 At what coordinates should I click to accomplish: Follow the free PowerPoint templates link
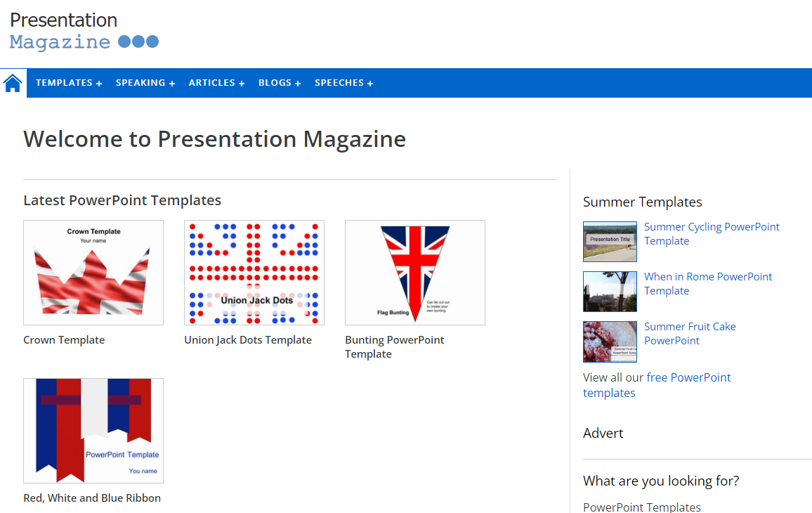pos(657,385)
